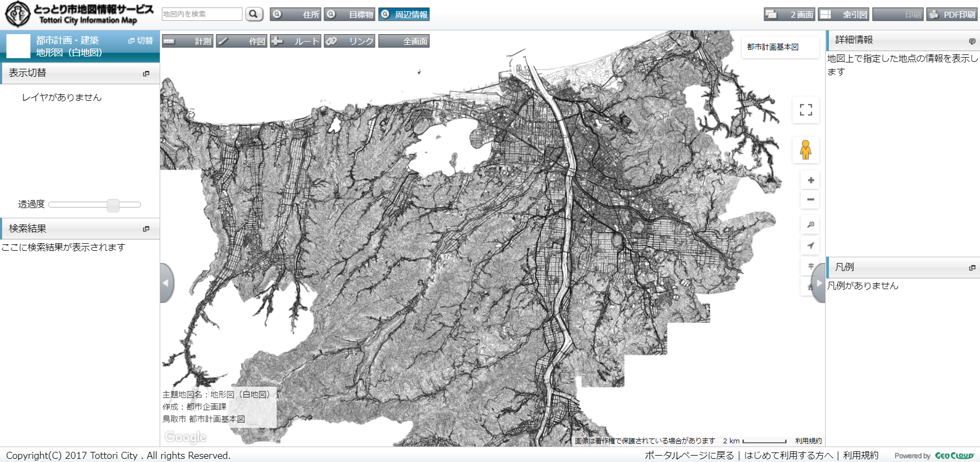Collapse the left side panel arrow

(x=166, y=283)
